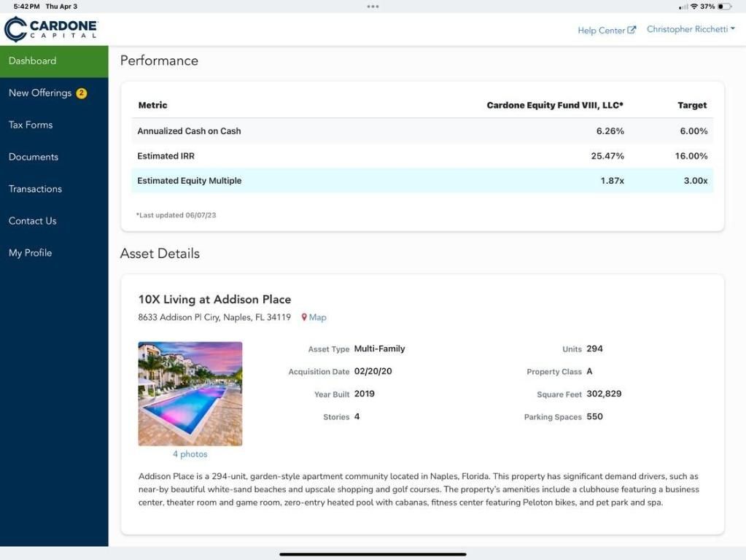746x560 pixels.
Task: Switch to the Transactions section
Action: coord(34,188)
